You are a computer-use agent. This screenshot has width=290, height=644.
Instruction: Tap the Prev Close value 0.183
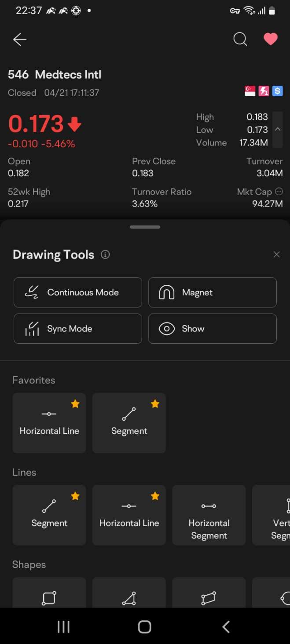pos(143,173)
